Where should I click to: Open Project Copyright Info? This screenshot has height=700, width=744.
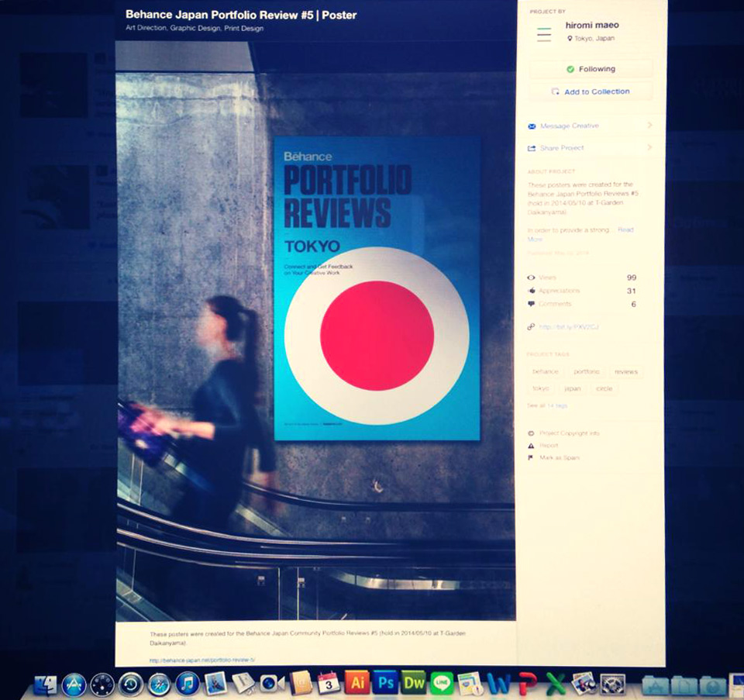(570, 433)
